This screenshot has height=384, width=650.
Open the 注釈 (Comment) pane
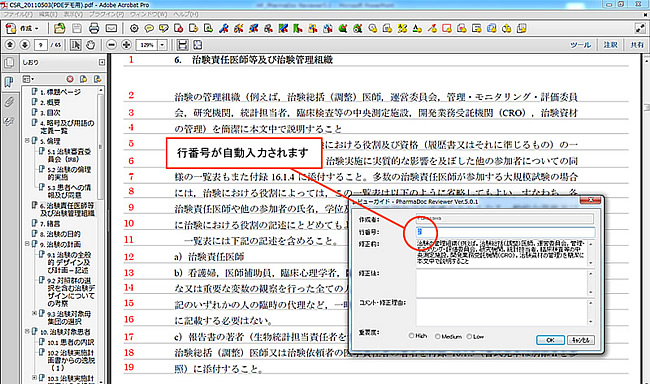coord(610,45)
